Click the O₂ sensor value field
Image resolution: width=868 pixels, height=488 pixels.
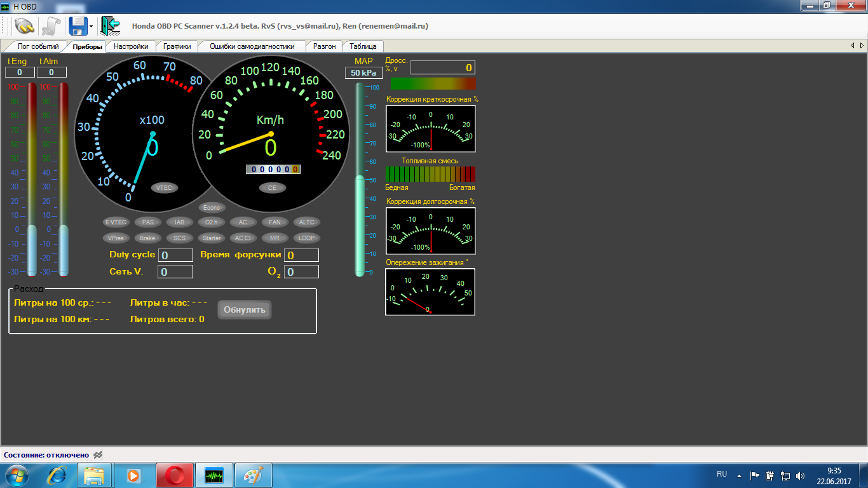pyautogui.click(x=301, y=272)
